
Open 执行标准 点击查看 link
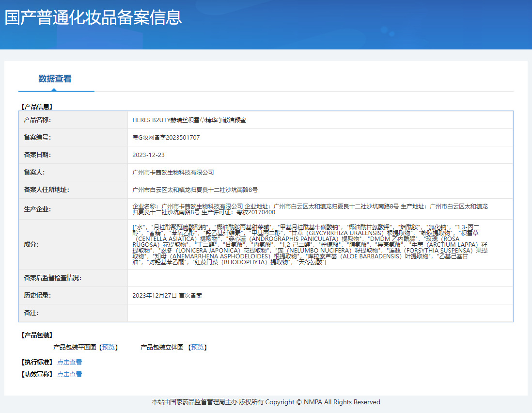pyautogui.click(x=70, y=362)
